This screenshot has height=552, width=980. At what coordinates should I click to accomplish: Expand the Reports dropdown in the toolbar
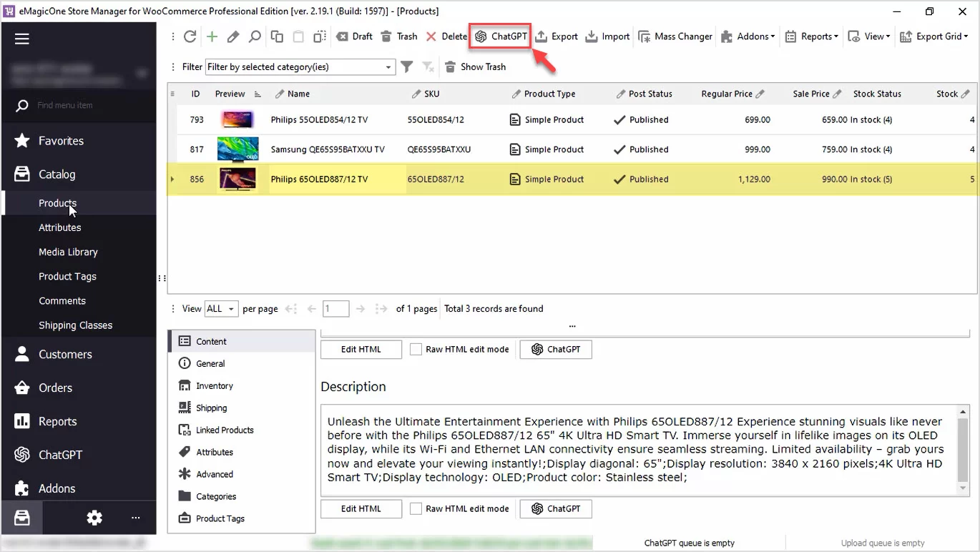point(811,36)
